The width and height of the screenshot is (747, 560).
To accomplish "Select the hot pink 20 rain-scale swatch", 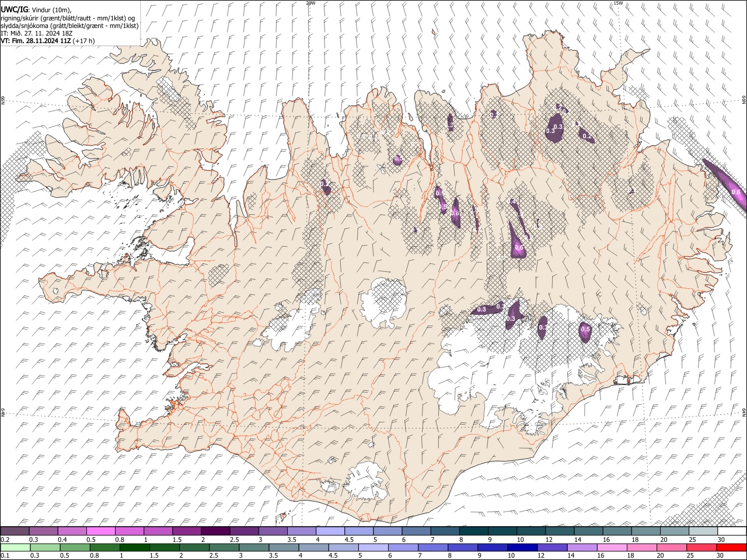I will (x=672, y=547).
